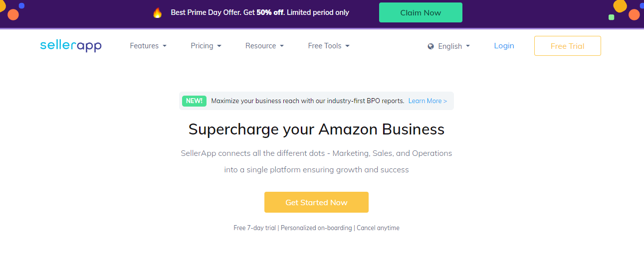Open the Free Tools menu
Image resolution: width=644 pixels, height=256 pixels.
click(329, 46)
